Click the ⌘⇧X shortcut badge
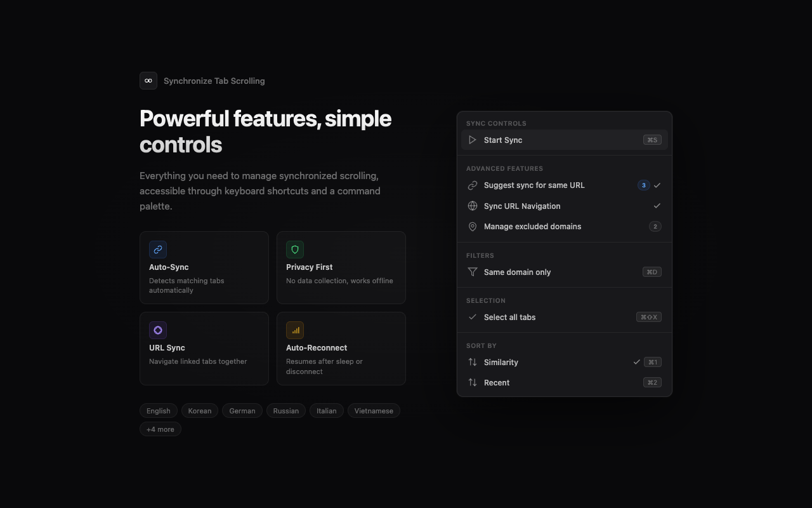The height and width of the screenshot is (508, 812). pos(649,317)
